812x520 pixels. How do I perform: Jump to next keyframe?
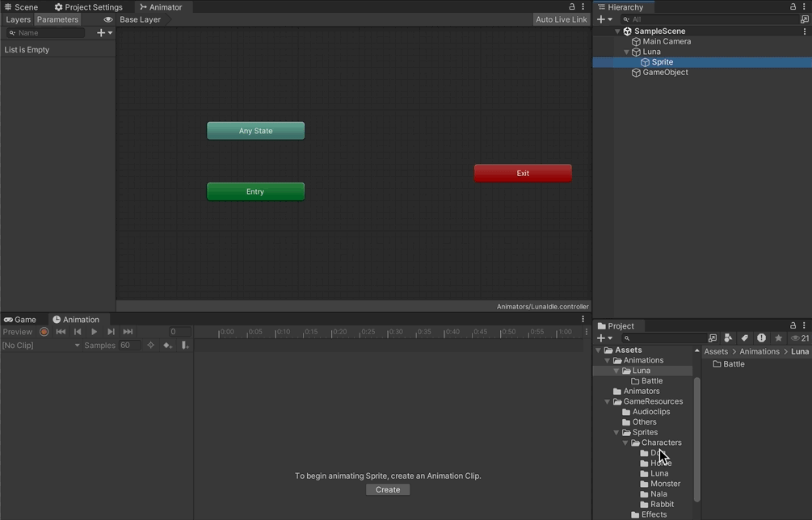(x=111, y=332)
